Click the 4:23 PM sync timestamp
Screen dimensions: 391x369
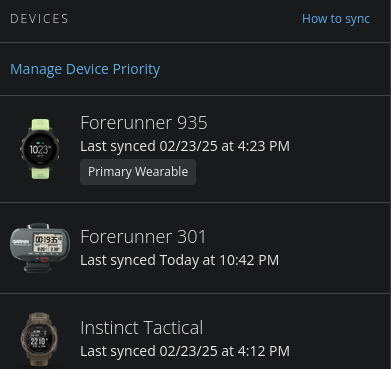pos(264,146)
